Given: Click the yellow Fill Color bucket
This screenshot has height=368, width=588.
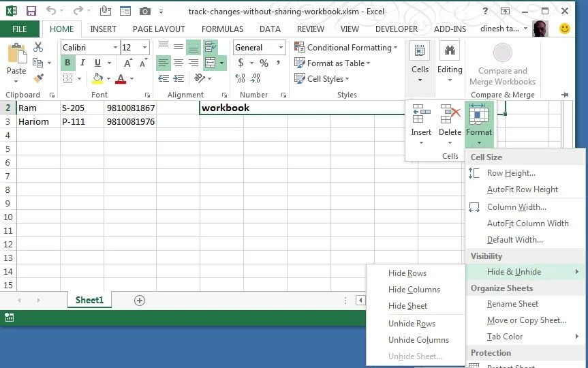Looking at the screenshot, I should [97, 78].
